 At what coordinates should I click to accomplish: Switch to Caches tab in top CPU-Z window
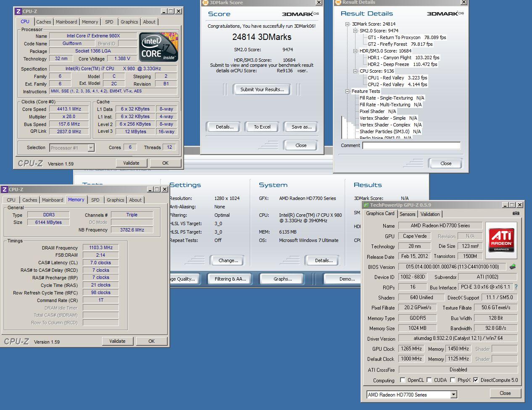43,22
